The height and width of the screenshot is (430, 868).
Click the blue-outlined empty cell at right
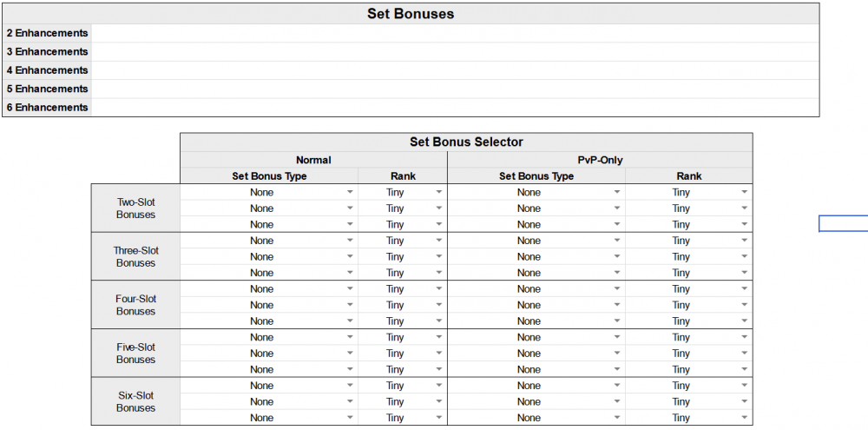point(843,225)
